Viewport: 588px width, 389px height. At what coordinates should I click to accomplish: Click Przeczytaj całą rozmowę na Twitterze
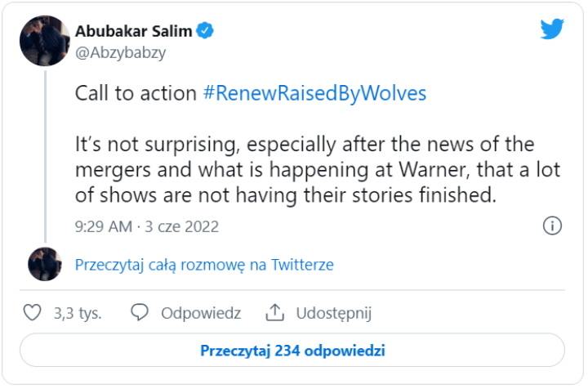204,265
